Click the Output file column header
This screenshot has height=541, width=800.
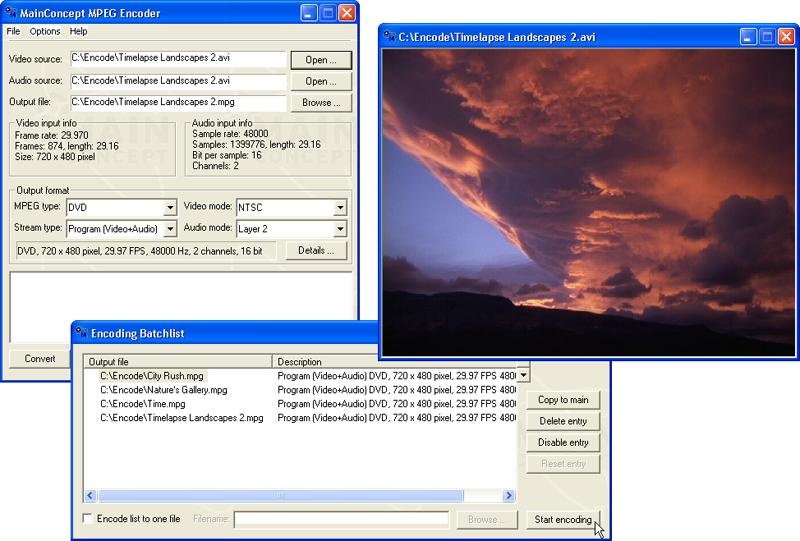point(178,362)
